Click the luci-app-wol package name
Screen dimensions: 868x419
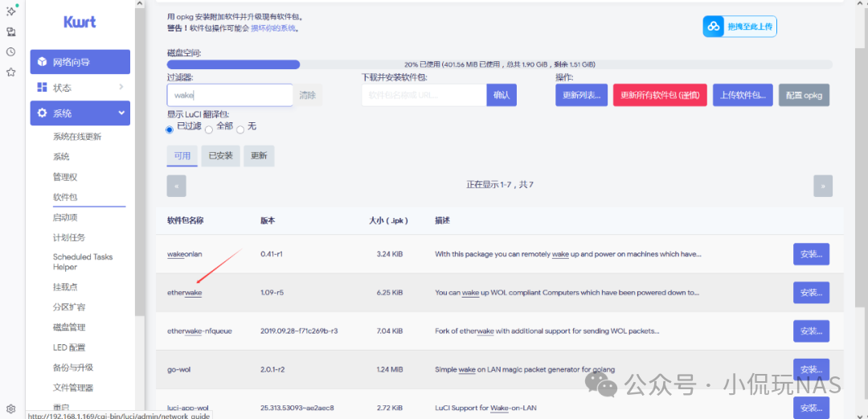pyautogui.click(x=187, y=408)
